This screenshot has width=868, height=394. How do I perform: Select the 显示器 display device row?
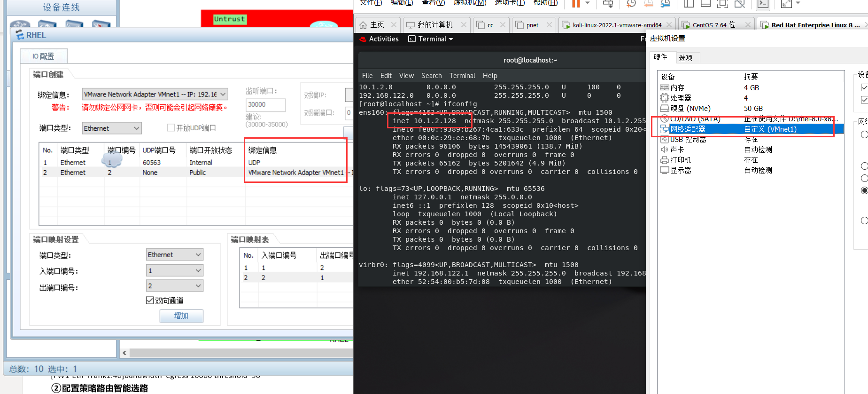(751, 170)
